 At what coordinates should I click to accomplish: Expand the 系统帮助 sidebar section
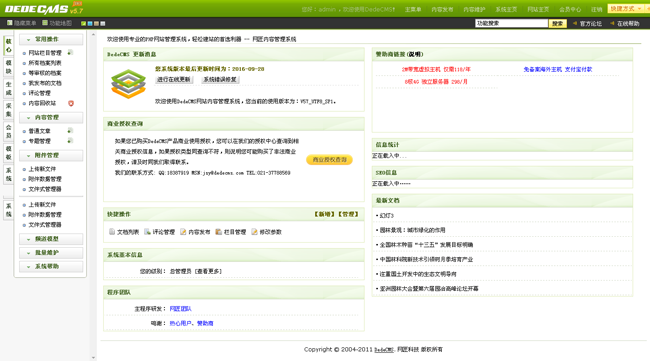tap(51, 267)
